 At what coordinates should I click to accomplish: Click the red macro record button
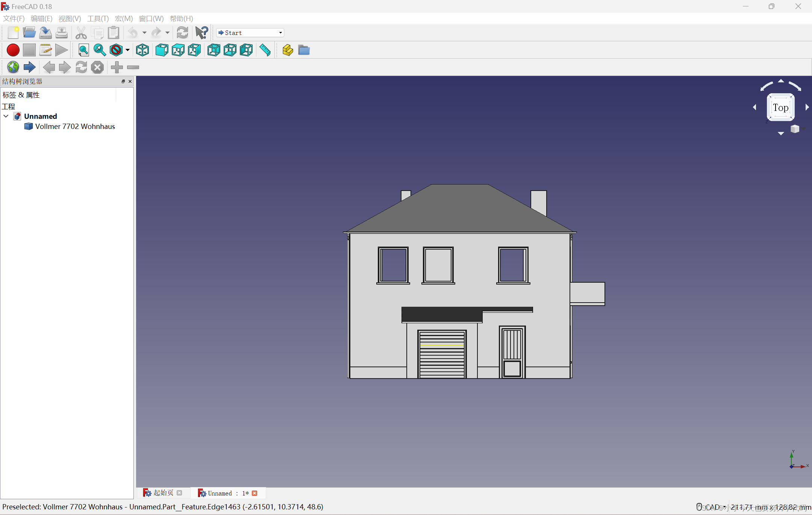tap(13, 50)
